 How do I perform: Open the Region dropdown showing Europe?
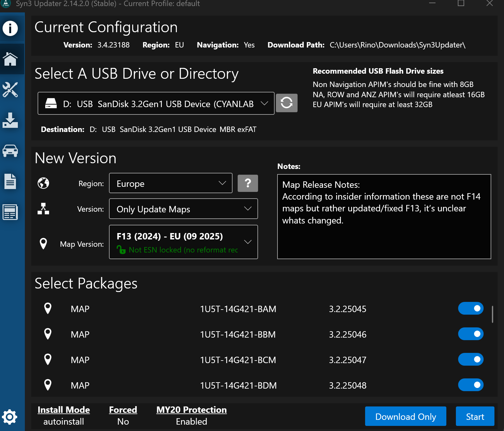point(170,183)
